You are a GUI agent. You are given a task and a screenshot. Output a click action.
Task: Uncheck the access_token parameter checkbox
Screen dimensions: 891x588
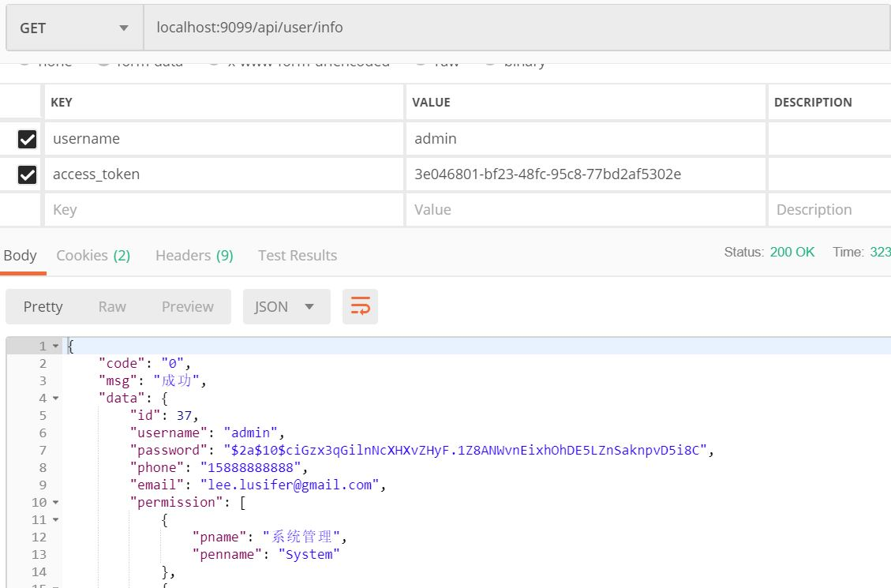pos(28,174)
